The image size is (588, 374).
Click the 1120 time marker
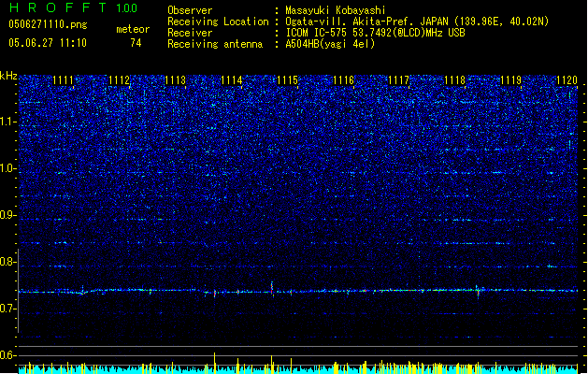click(x=566, y=80)
